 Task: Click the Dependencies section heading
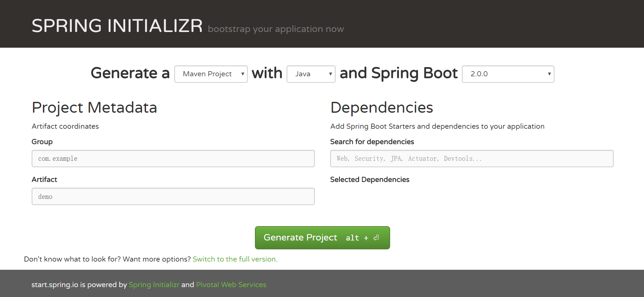(x=382, y=108)
